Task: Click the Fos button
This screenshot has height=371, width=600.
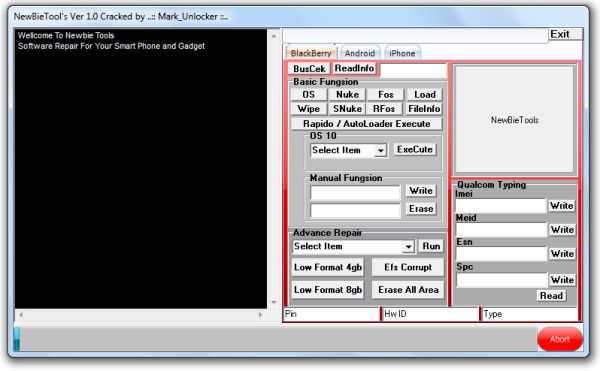Action: coord(386,94)
